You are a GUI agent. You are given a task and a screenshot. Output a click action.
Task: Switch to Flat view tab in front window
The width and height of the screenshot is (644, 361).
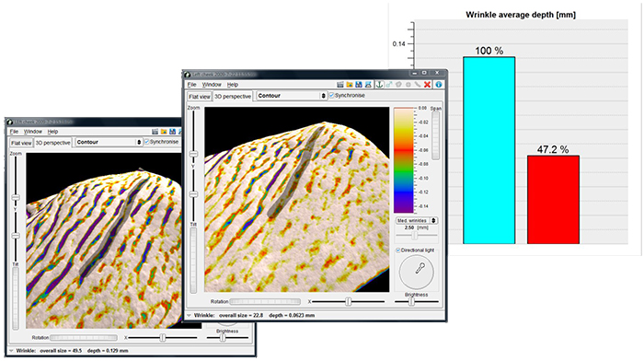tap(200, 97)
